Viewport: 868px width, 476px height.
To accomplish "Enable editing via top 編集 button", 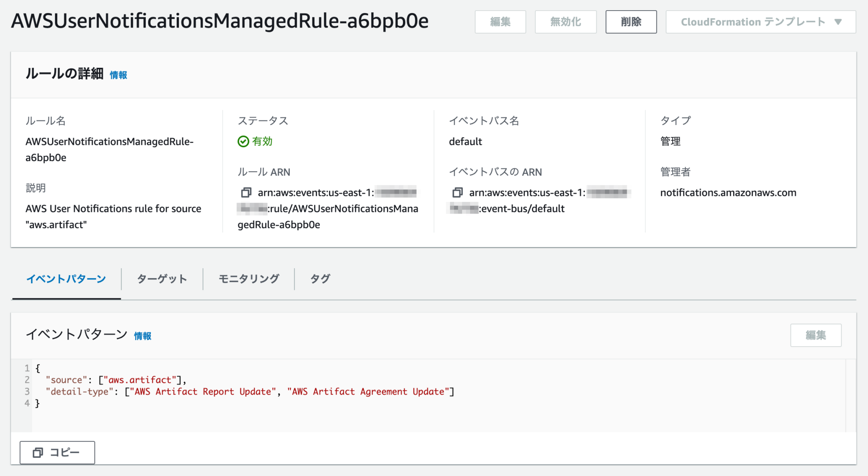I will coord(500,22).
